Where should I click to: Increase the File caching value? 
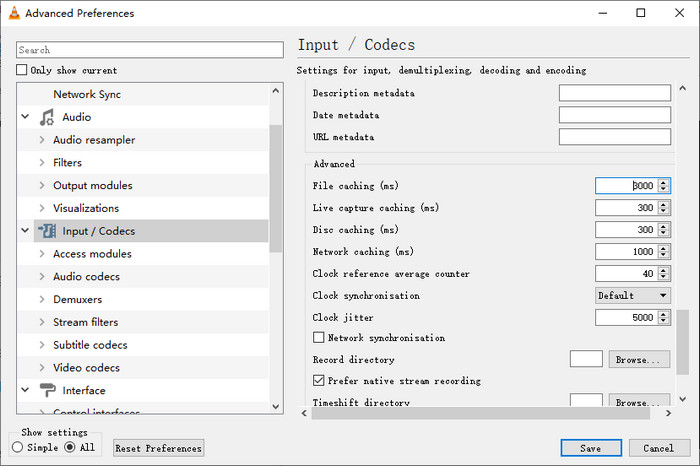tap(663, 182)
